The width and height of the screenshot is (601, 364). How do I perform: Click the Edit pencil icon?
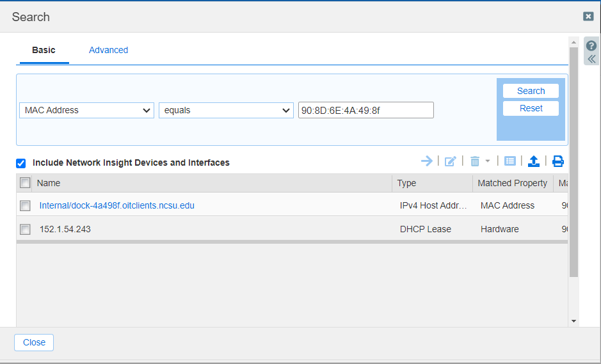point(450,161)
